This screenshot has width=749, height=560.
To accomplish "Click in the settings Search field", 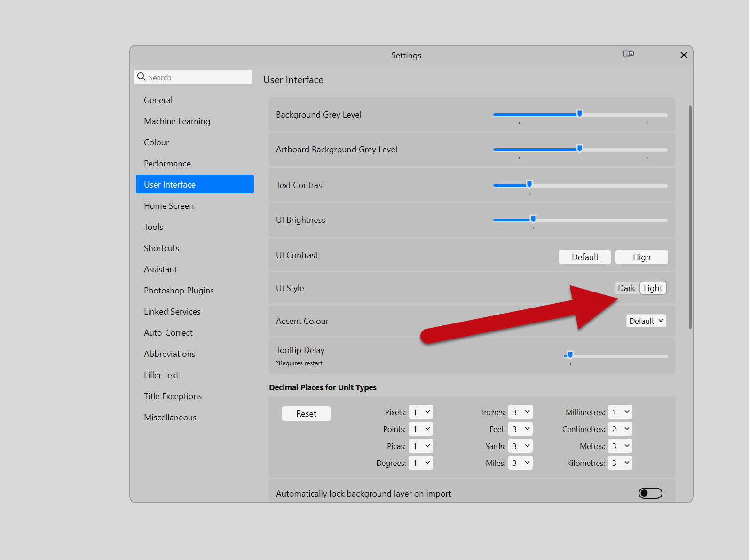I will coord(197,77).
